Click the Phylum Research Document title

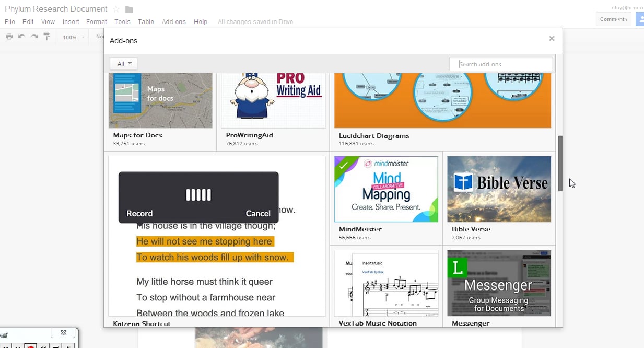pyautogui.click(x=56, y=9)
